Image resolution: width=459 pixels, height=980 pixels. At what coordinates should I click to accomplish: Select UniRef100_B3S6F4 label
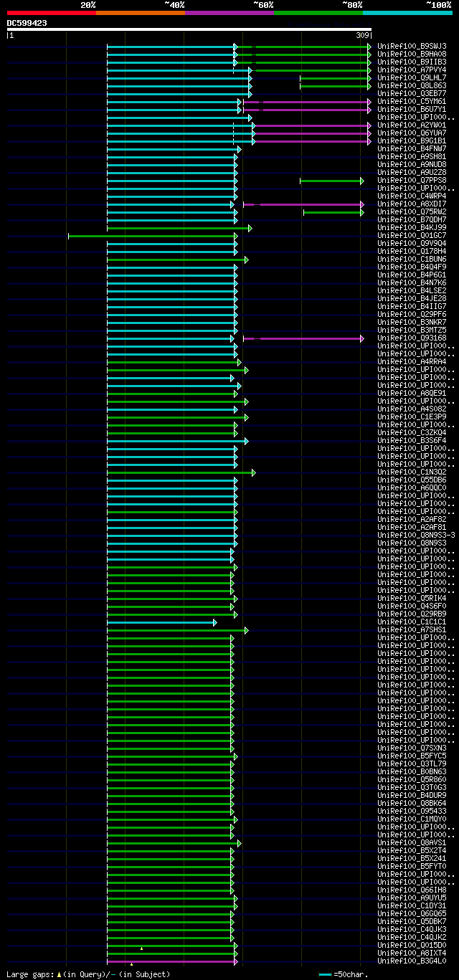(x=412, y=440)
